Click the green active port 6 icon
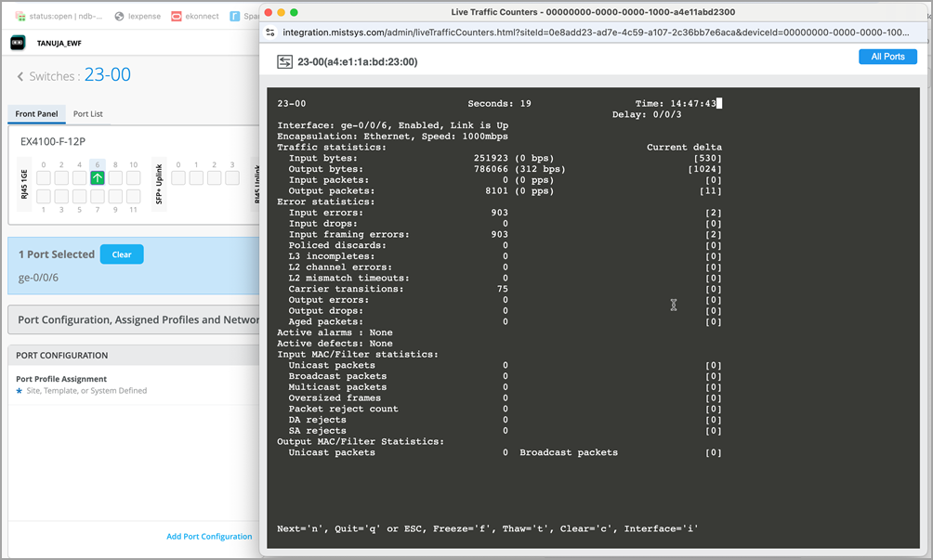The width and height of the screenshot is (933, 560). (97, 177)
